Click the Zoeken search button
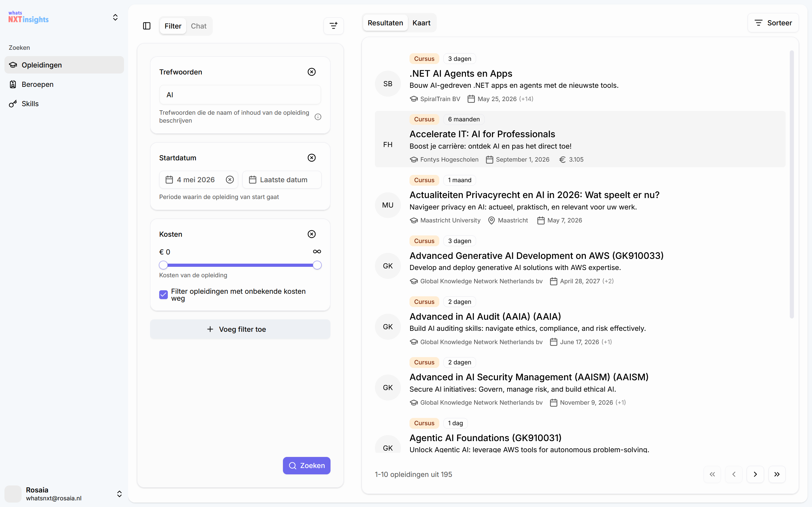Viewport: 812px width, 507px height. [x=306, y=465]
